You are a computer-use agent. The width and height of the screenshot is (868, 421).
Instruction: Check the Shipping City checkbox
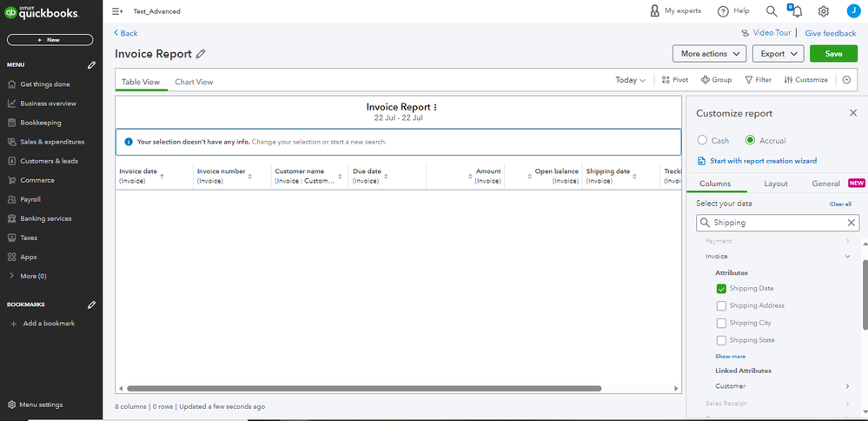click(721, 323)
